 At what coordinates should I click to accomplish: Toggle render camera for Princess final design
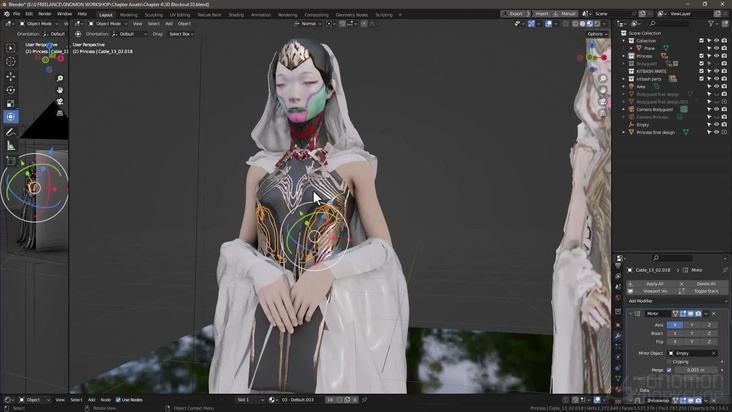point(724,132)
